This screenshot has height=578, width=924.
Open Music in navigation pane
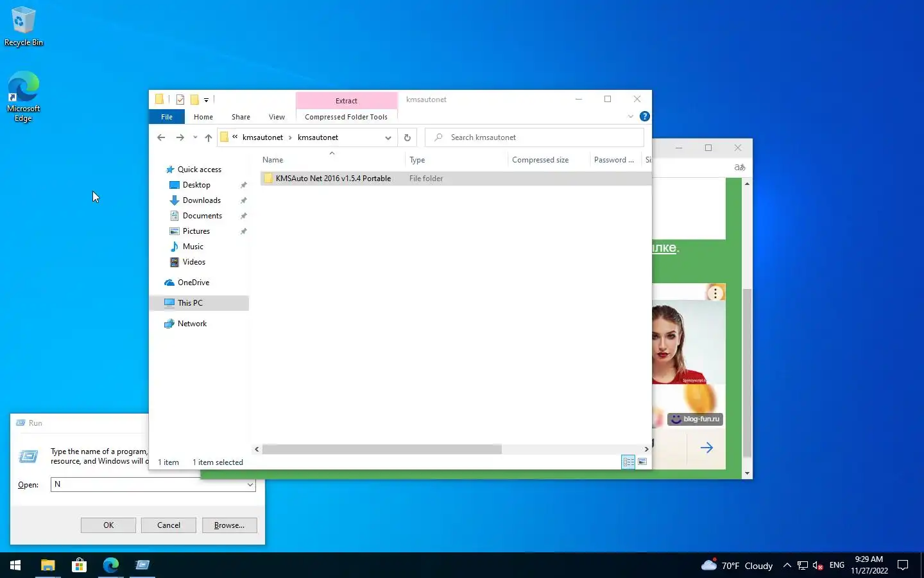193,247
